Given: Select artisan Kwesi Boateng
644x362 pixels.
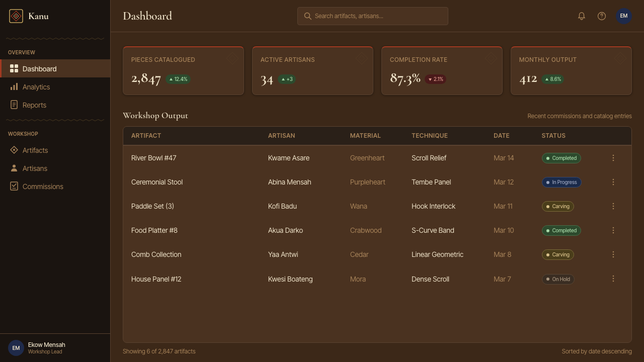Looking at the screenshot, I should pos(290,279).
